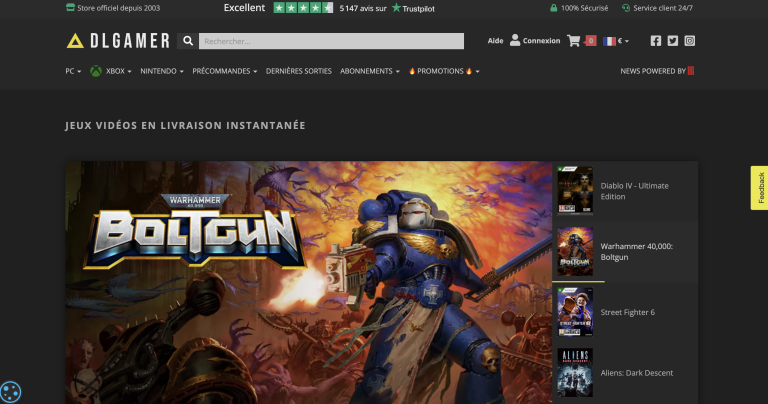Click the DLGamer logo
Image resolution: width=768 pixels, height=404 pixels.
pos(118,41)
